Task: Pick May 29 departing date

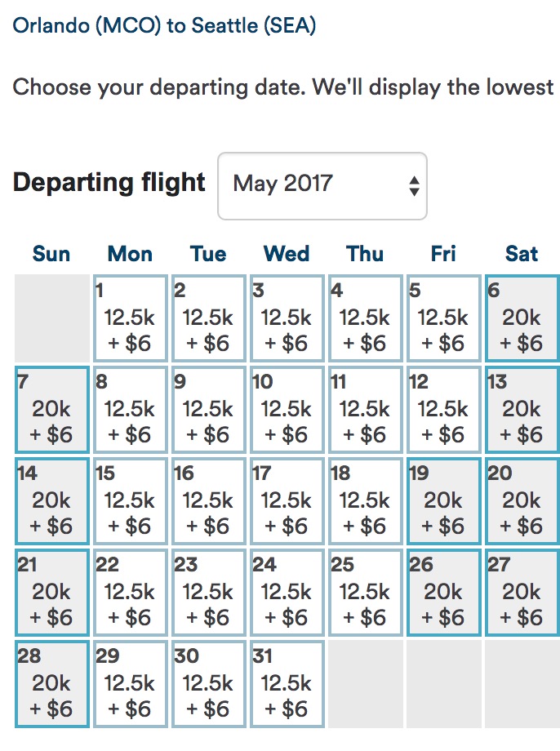Action: point(130,684)
